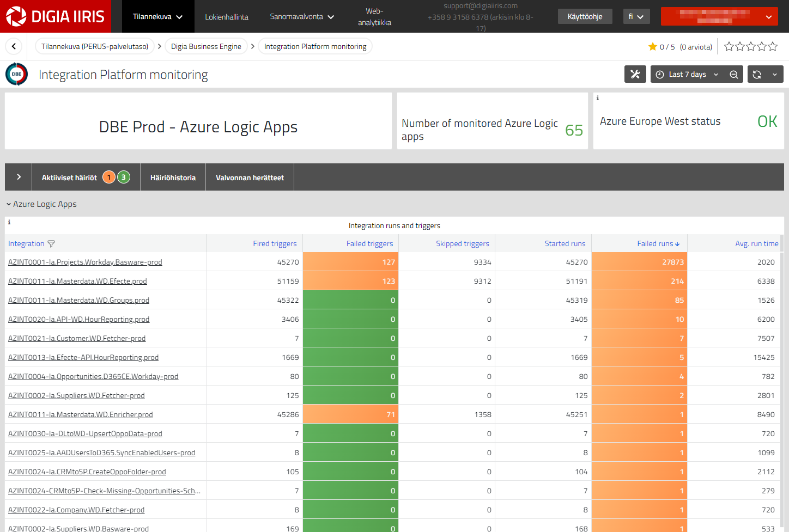Open the Web-analytiikka menu
The height and width of the screenshot is (532, 789).
click(374, 16)
